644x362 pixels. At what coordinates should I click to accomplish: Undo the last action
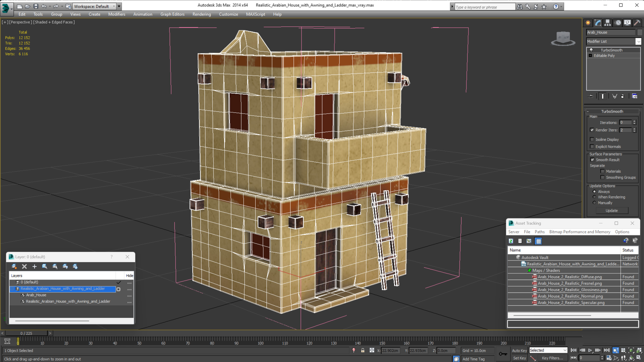(x=44, y=6)
